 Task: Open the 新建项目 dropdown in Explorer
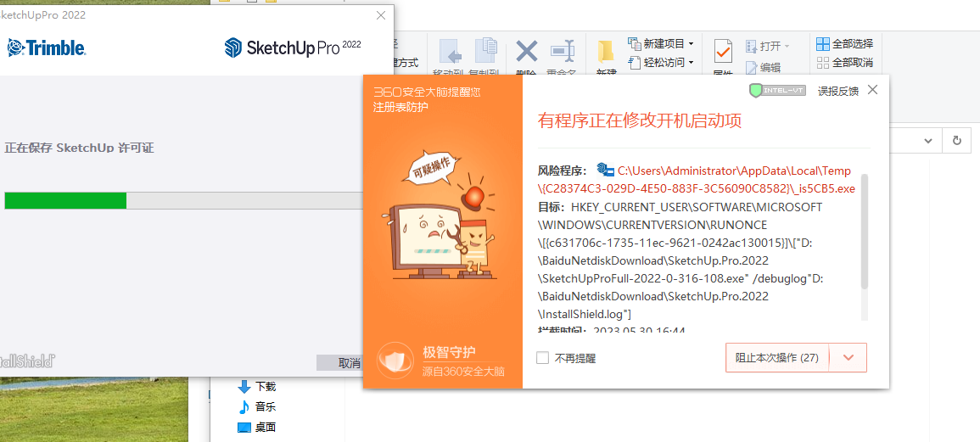(661, 44)
